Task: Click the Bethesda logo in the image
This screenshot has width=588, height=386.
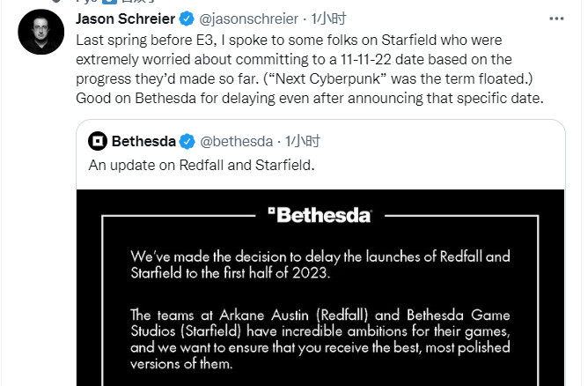Action: click(x=319, y=214)
